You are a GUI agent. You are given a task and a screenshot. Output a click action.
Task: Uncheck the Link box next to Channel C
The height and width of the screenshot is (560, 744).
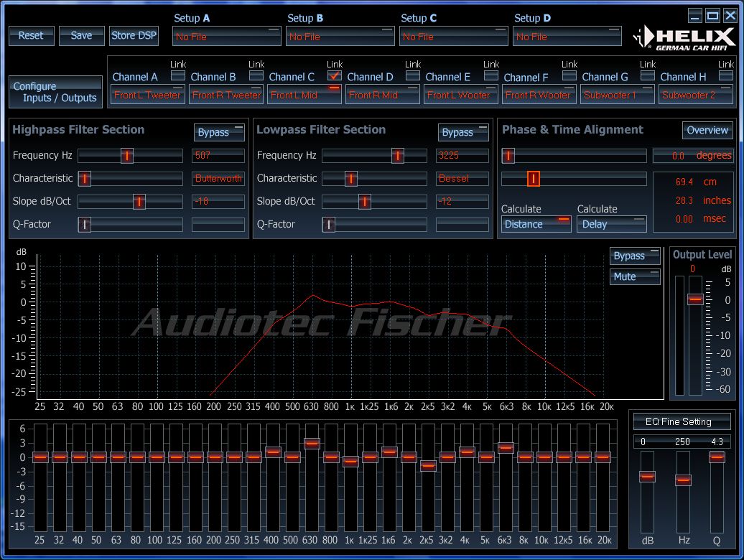pos(334,75)
